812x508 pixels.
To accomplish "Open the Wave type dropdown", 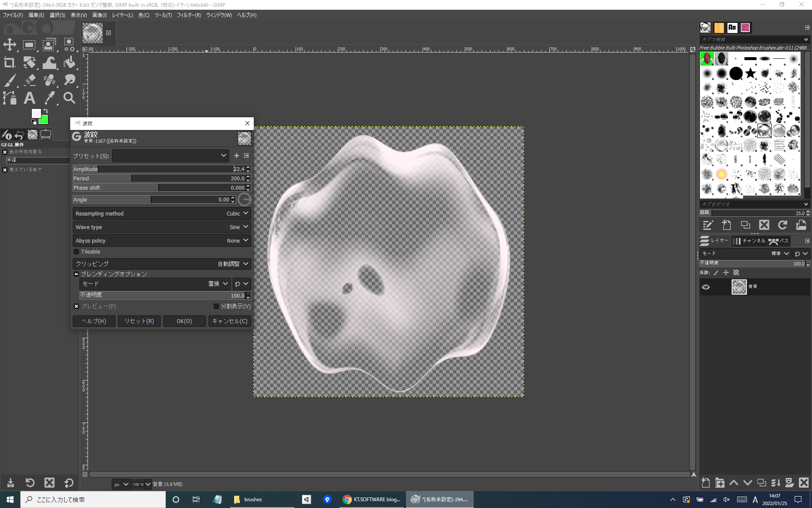I will pyautogui.click(x=162, y=227).
